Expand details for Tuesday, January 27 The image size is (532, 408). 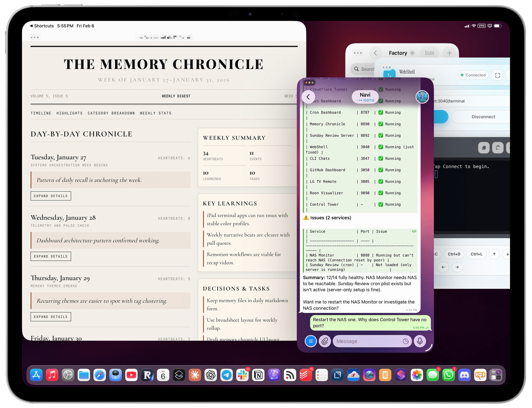click(x=51, y=196)
